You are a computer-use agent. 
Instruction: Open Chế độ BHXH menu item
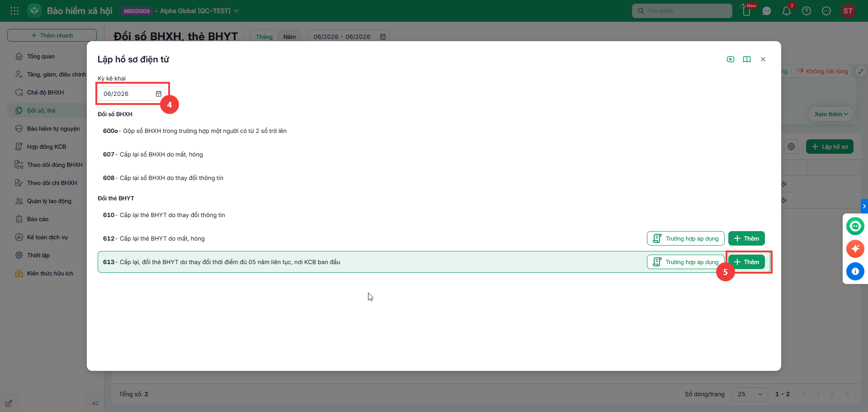(x=45, y=93)
